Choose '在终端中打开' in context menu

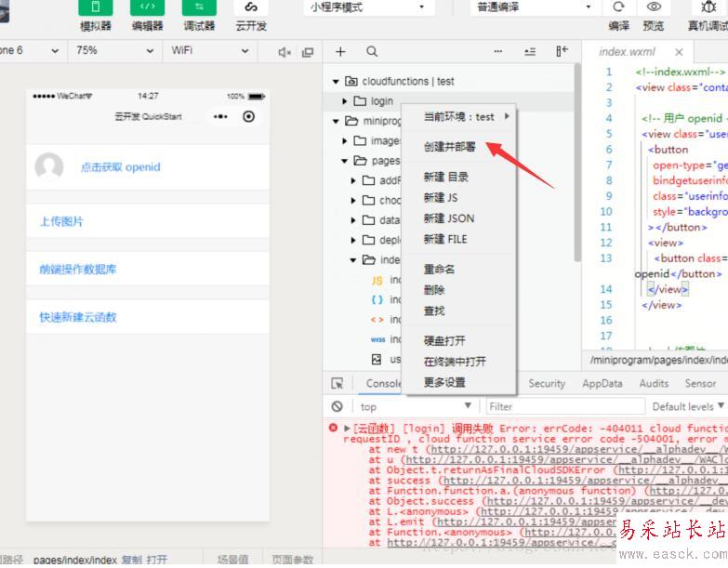pos(455,362)
